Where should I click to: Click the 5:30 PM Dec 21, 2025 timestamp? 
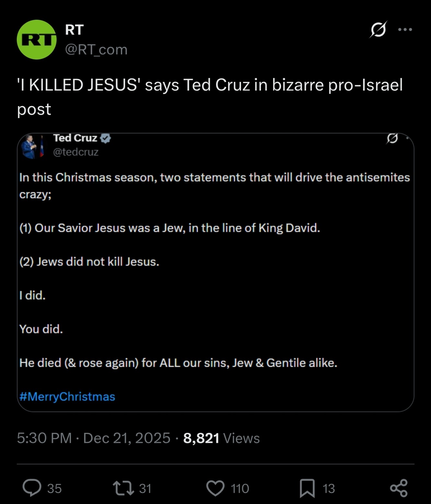(x=93, y=438)
